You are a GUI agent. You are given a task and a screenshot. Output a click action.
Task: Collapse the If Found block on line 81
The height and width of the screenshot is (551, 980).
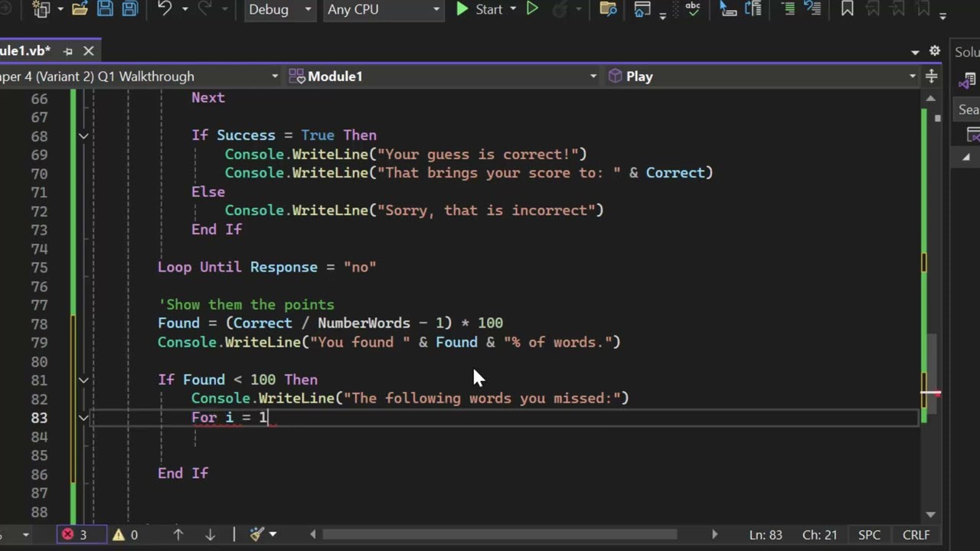point(83,380)
